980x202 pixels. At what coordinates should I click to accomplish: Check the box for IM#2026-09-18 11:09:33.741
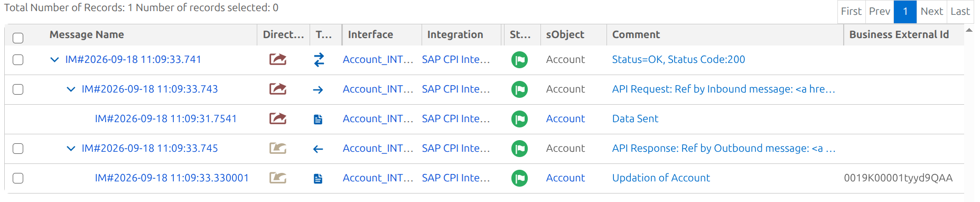[x=18, y=59]
